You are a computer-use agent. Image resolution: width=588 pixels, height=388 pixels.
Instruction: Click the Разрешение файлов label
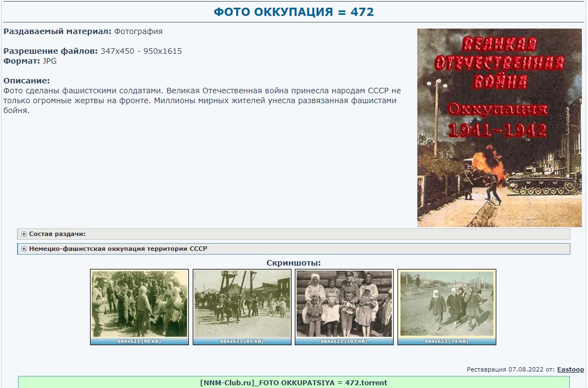pyautogui.click(x=51, y=51)
